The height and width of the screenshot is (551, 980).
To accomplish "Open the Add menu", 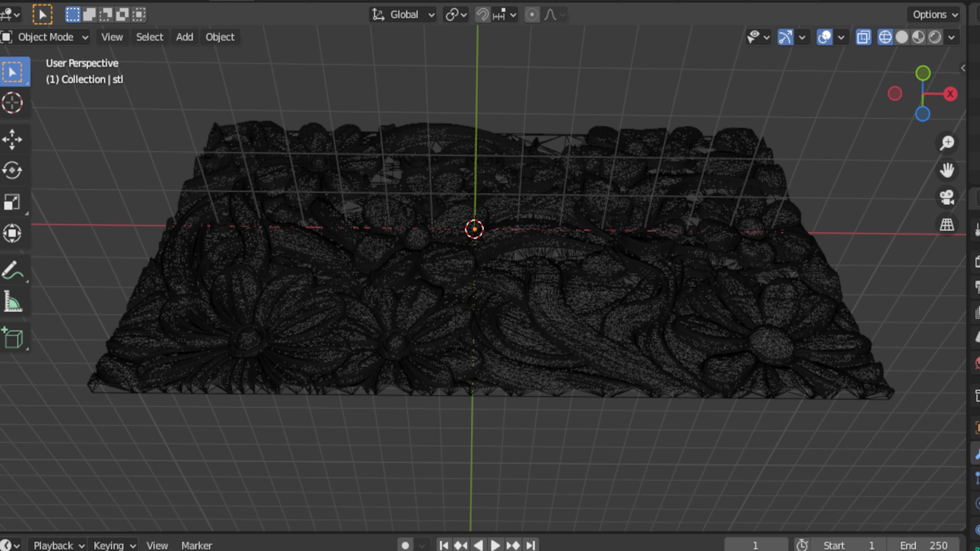I will pos(184,37).
